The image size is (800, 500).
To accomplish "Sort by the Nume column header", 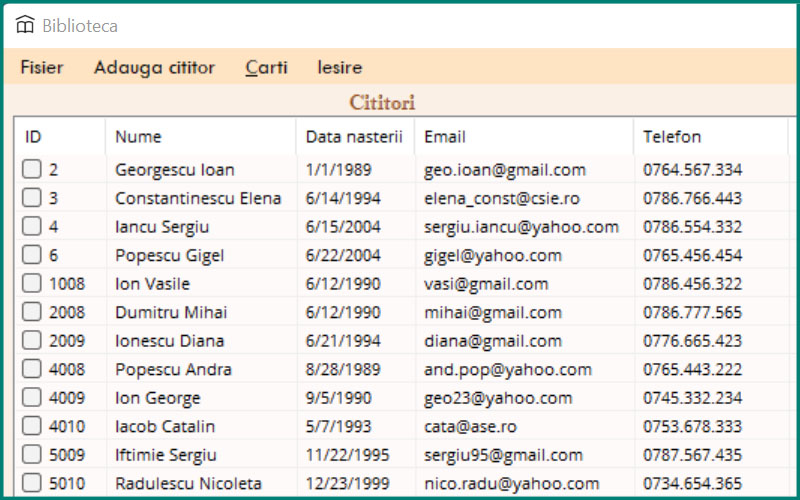I will (x=138, y=137).
